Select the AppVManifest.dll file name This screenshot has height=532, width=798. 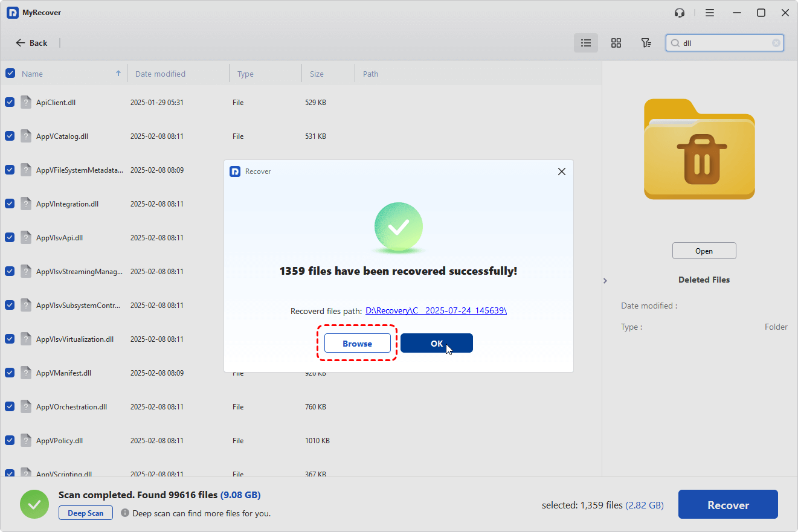[x=63, y=373]
